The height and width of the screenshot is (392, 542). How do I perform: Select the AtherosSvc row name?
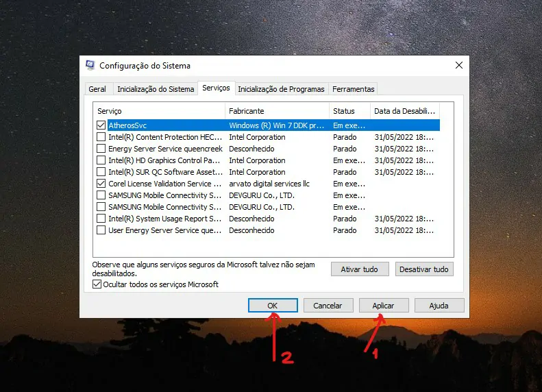127,125
